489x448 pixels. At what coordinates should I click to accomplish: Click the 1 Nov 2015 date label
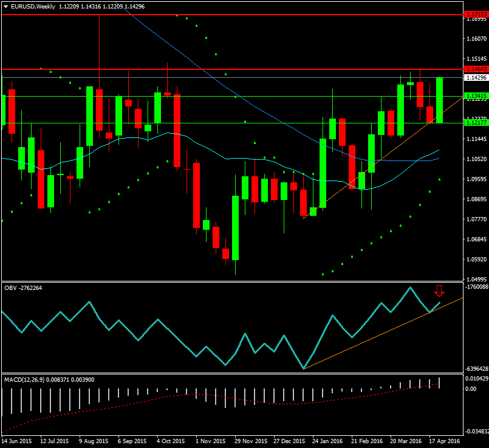point(210,441)
